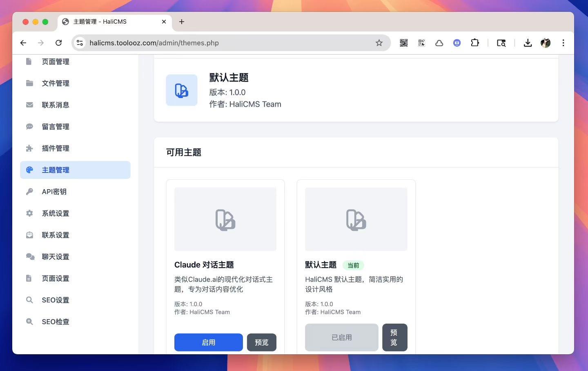The image size is (588, 371).
Task: Click the site information icon in address bar
Action: coord(80,43)
